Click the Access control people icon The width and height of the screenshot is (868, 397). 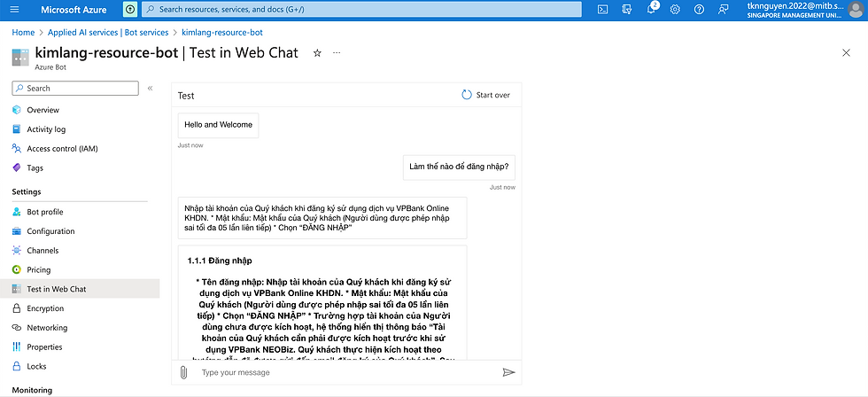[17, 148]
